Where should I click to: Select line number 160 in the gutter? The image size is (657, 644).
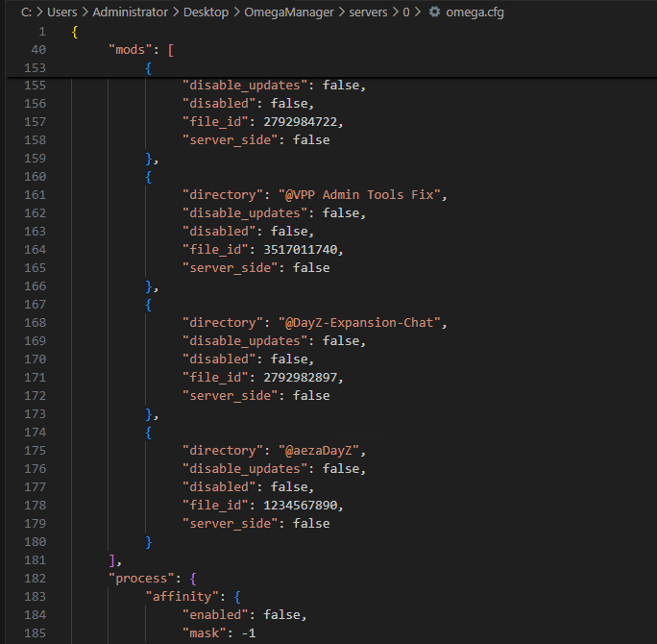click(34, 177)
